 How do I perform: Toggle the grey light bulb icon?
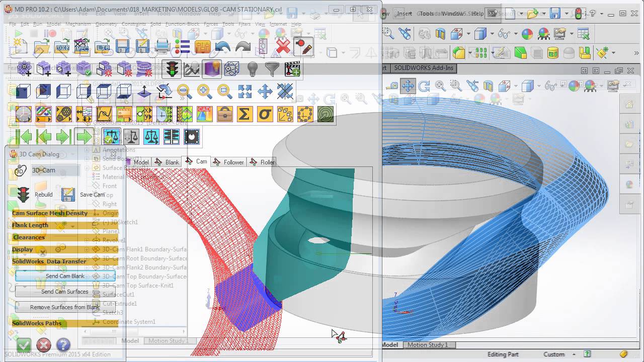252,69
